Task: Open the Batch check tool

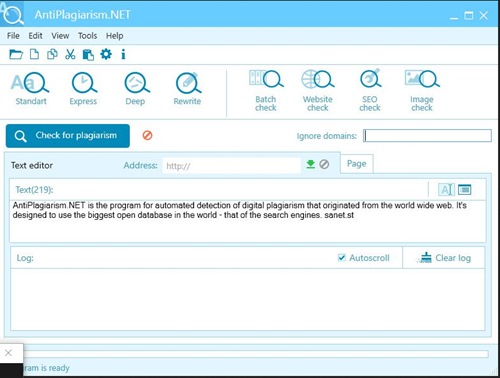Action: 266,90
